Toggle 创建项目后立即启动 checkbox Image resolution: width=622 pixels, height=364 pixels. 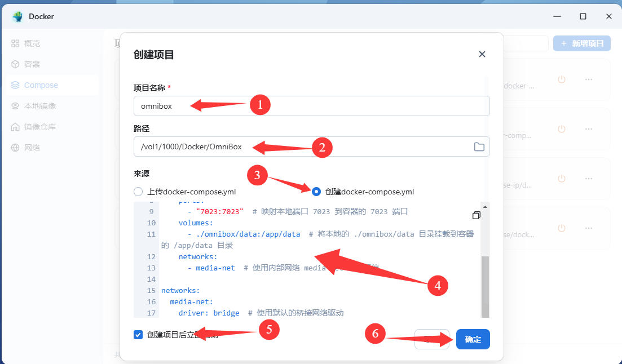[138, 335]
